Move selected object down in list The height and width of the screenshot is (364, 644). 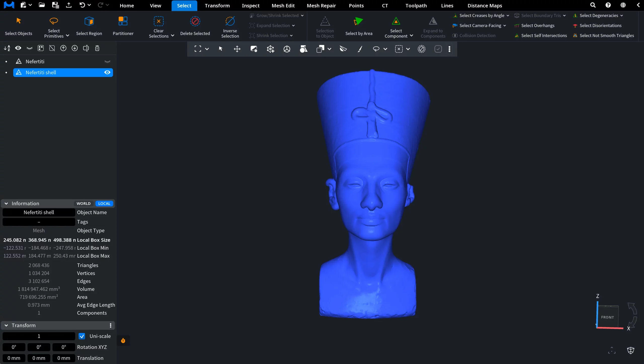click(x=75, y=48)
